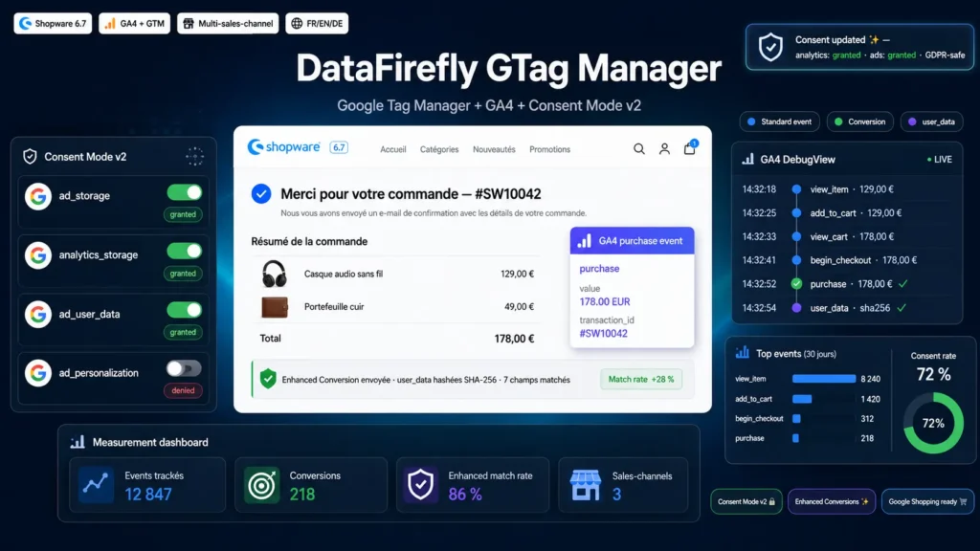The height and width of the screenshot is (551, 980).
Task: Click the 72% consent rate donut chart
Action: click(933, 423)
